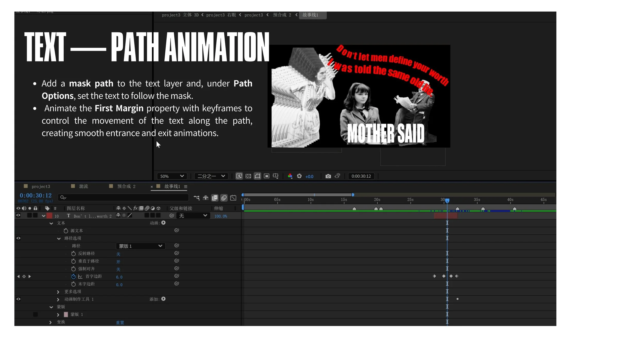Open the 蒙版 1 path dropdown

tap(140, 246)
